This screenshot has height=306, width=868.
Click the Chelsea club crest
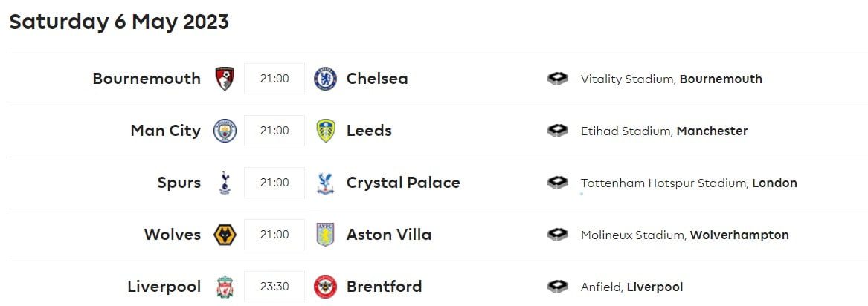click(325, 79)
